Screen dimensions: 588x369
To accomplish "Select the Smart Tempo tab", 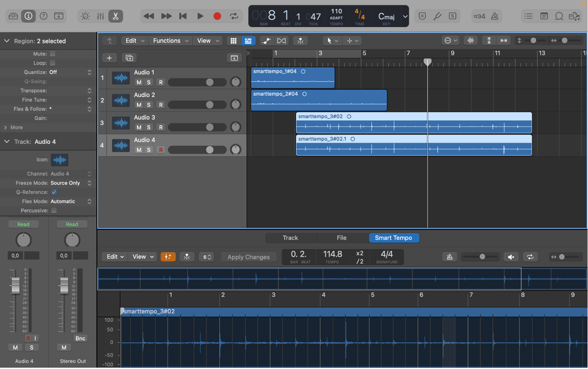I will [x=394, y=238].
